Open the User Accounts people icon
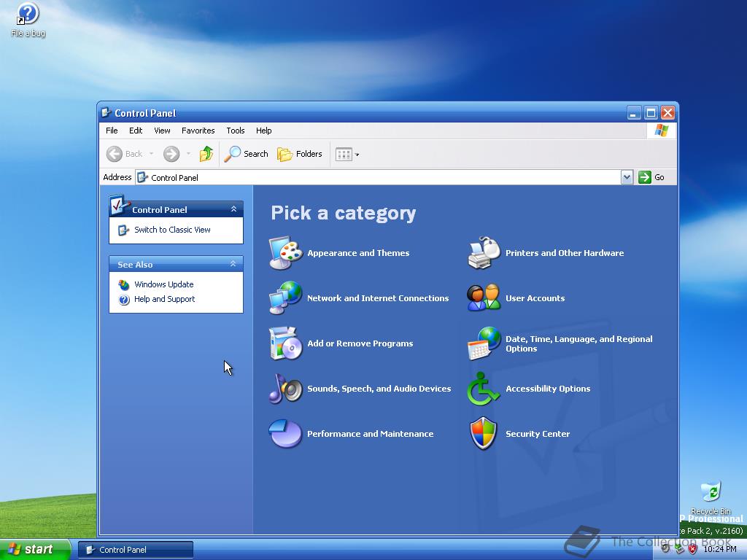The image size is (747, 560). coord(484,298)
